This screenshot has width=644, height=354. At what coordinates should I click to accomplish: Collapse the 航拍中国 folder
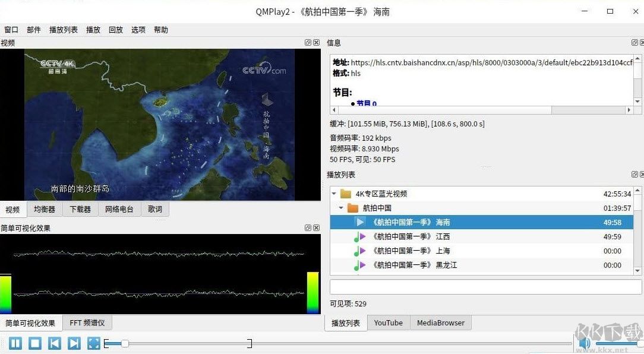pyautogui.click(x=341, y=208)
